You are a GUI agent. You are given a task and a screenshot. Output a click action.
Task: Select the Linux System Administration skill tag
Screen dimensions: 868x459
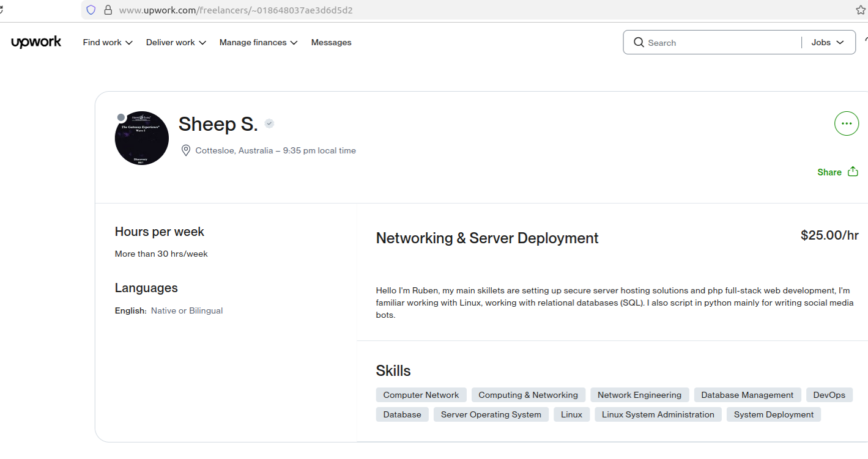tap(658, 414)
